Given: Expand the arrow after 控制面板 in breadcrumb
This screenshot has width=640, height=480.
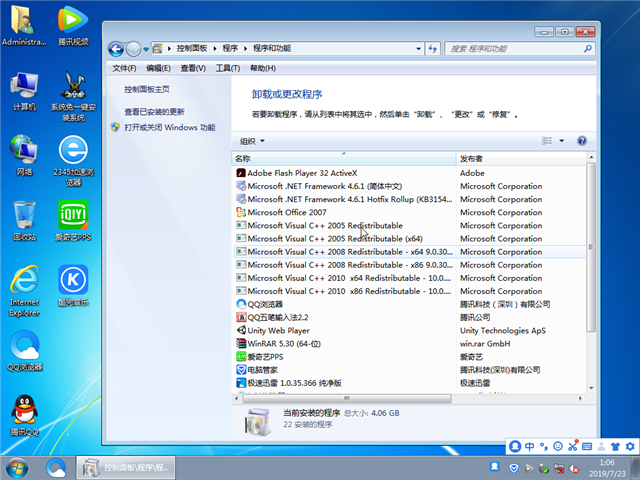Looking at the screenshot, I should (x=215, y=49).
